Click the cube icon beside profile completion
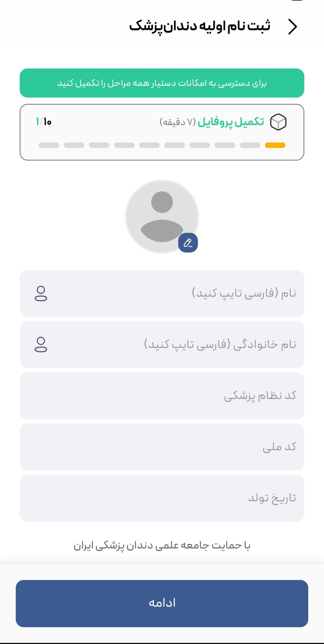Image resolution: width=324 pixels, height=644 pixels. pos(278,122)
